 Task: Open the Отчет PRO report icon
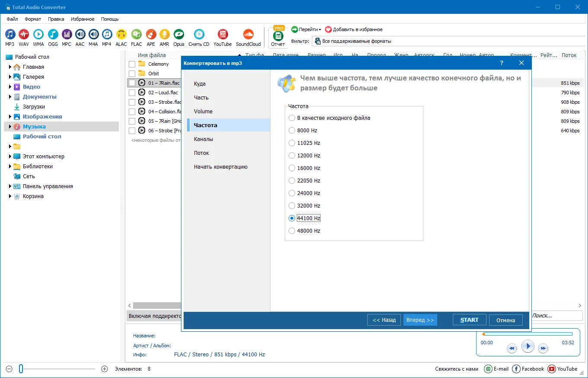278,37
